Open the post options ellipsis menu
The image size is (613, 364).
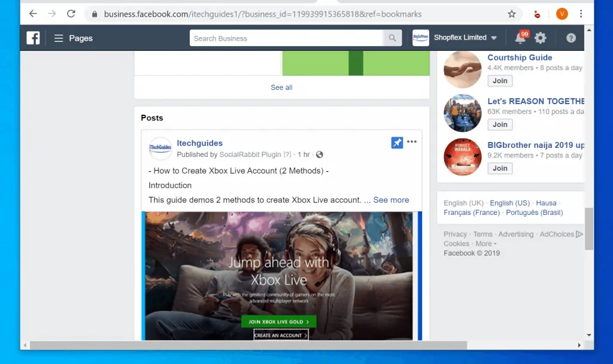point(412,142)
